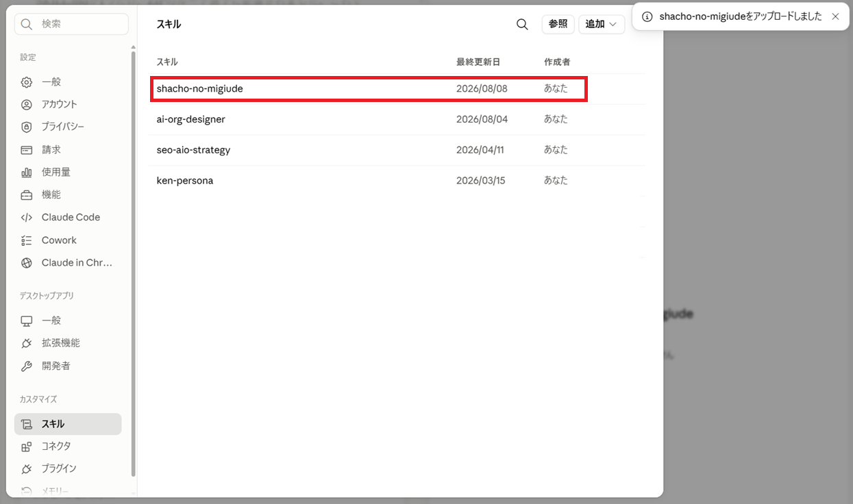This screenshot has height=504, width=853.
Task: Click the sidebar vertical scrollbar
Action: [133, 264]
